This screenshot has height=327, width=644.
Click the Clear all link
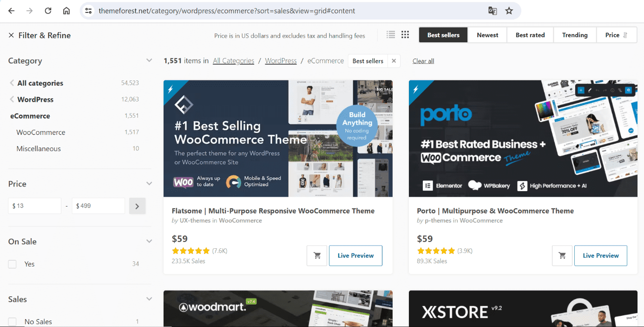(x=423, y=61)
